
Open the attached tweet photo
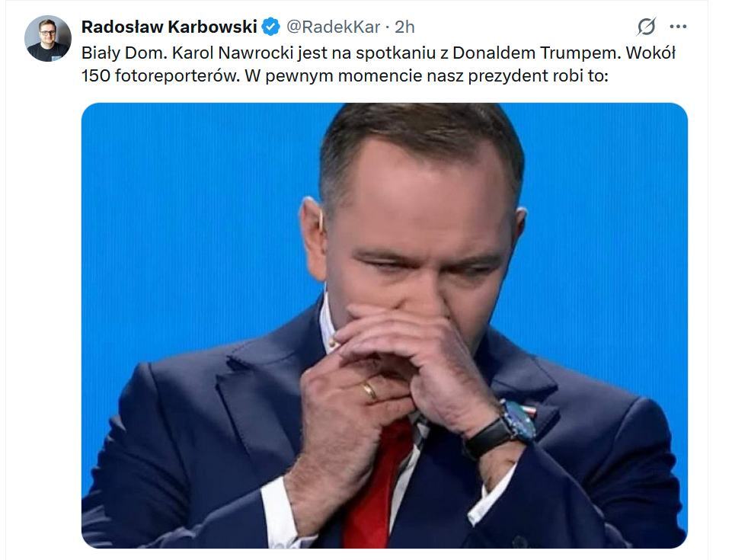(x=384, y=325)
